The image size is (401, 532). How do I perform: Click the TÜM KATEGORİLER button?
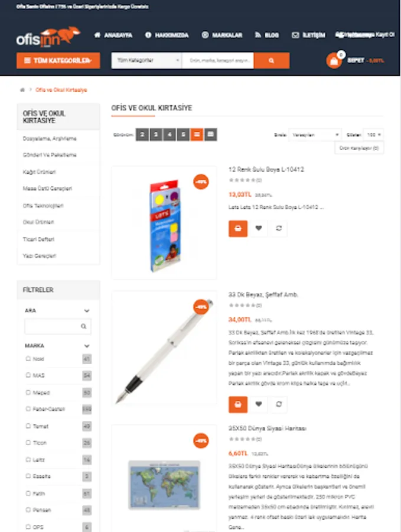pyautogui.click(x=58, y=60)
